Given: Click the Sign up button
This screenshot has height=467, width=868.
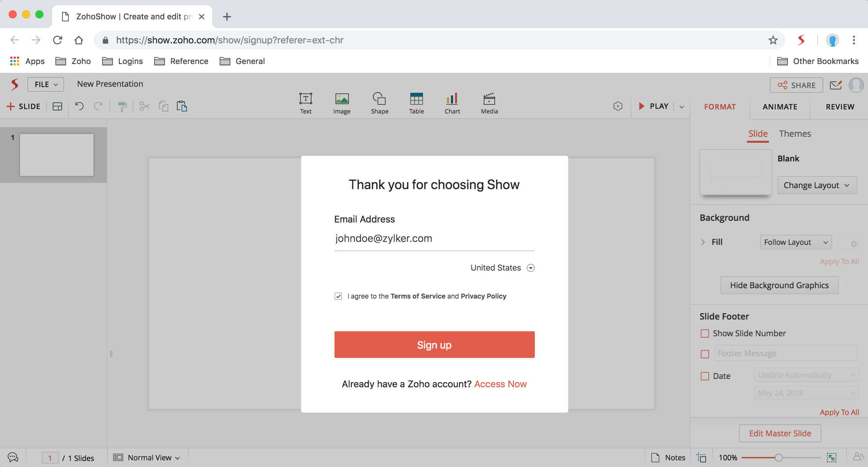Looking at the screenshot, I should tap(434, 344).
